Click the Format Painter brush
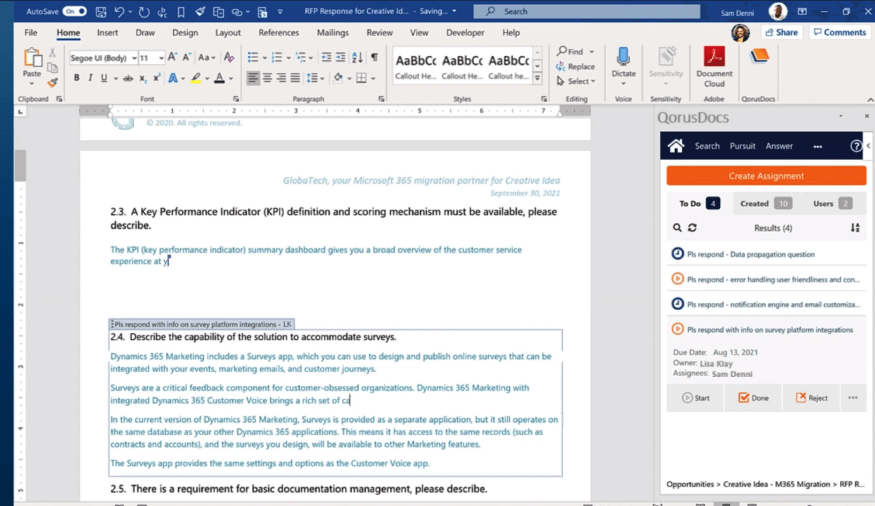Screen dimensions: 875x506 (x=53, y=80)
